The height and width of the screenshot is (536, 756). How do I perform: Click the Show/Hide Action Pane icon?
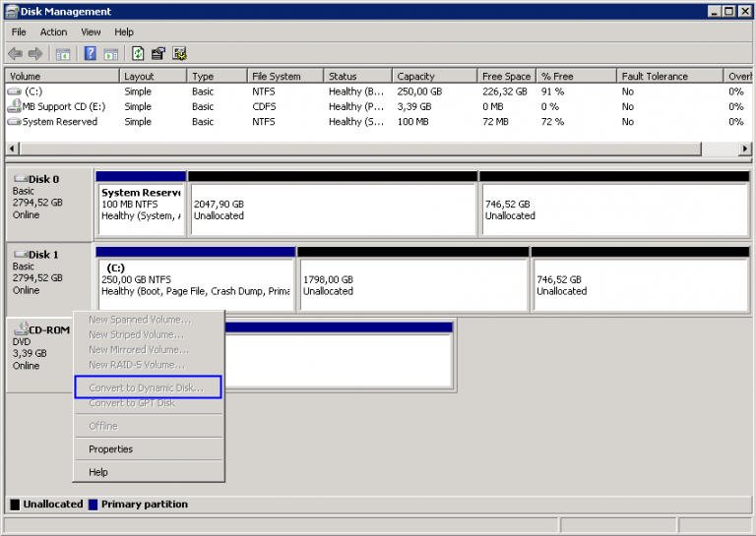click(x=111, y=54)
